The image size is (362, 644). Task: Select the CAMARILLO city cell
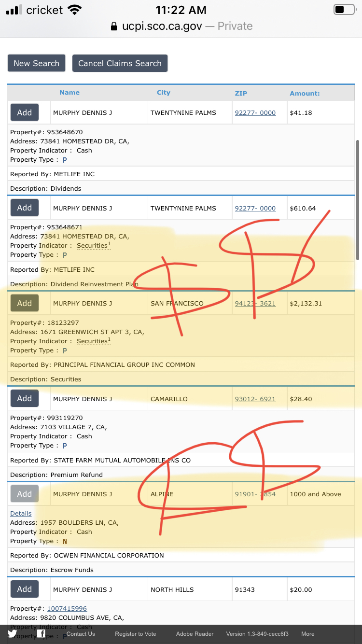click(190, 399)
